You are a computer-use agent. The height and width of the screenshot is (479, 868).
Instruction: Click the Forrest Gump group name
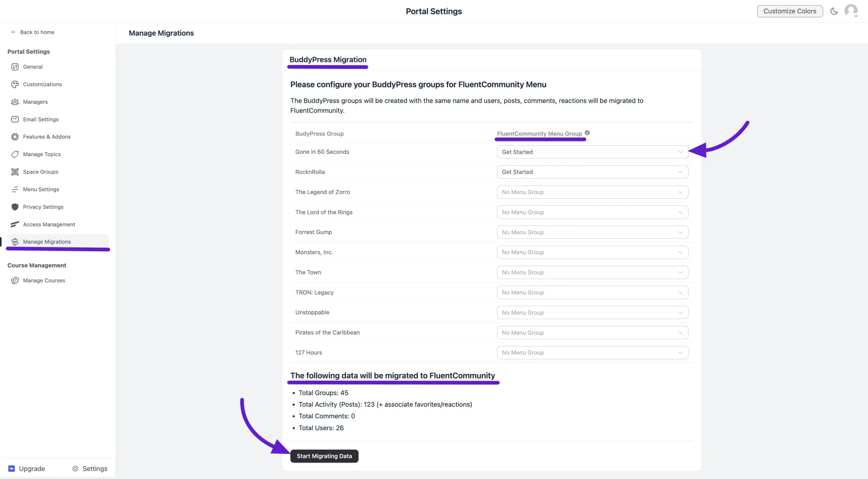[314, 232]
